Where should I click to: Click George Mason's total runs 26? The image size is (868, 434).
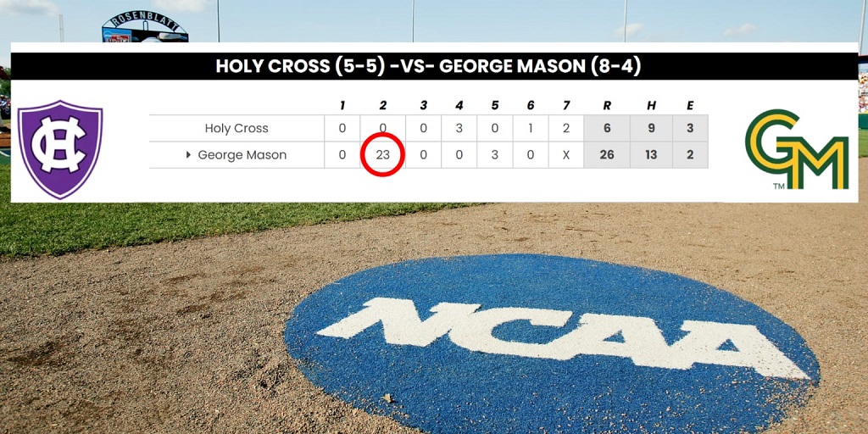[607, 155]
